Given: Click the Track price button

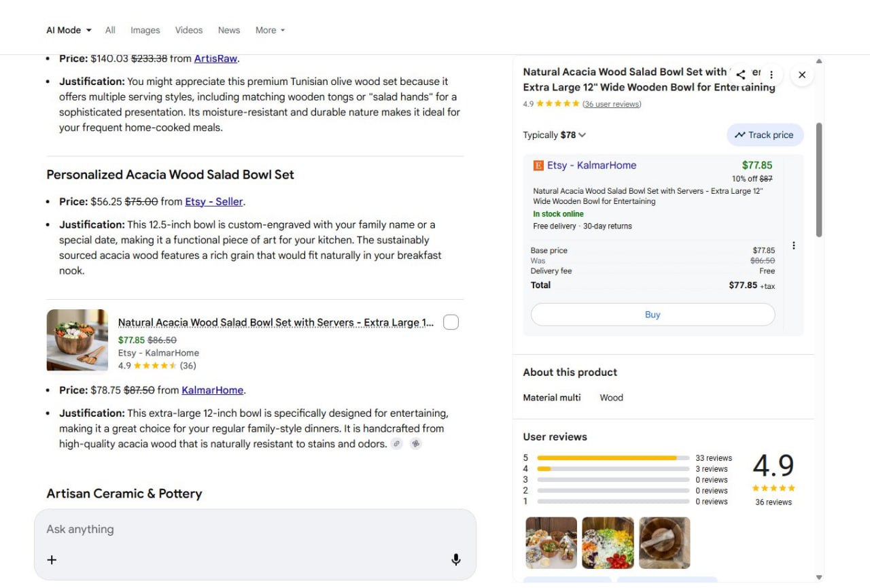Looking at the screenshot, I should click(x=765, y=135).
